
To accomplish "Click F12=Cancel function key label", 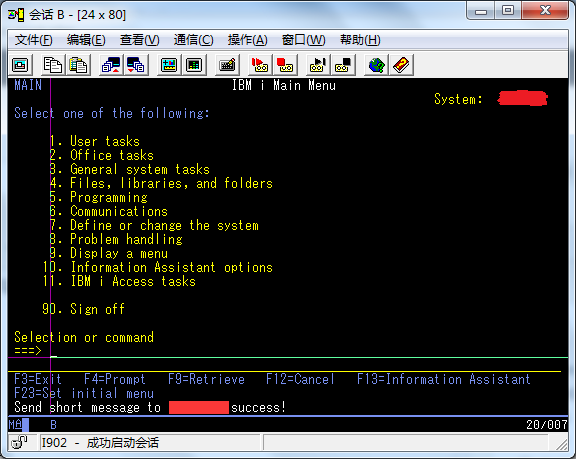I will [x=300, y=379].
